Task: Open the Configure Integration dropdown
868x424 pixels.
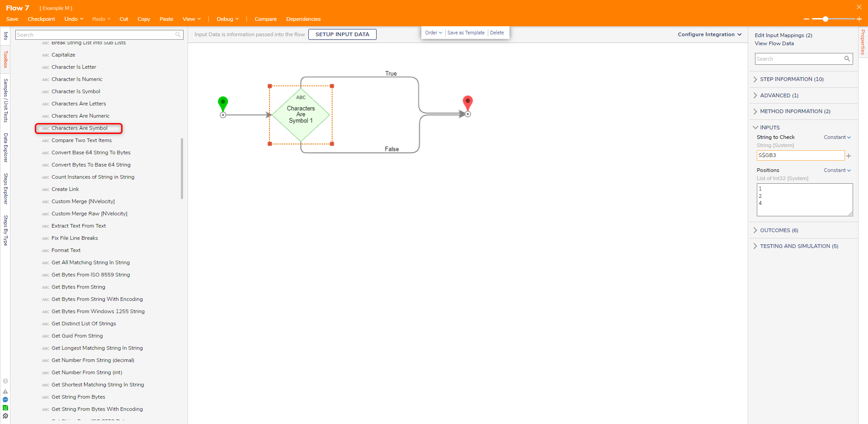Action: pyautogui.click(x=709, y=34)
